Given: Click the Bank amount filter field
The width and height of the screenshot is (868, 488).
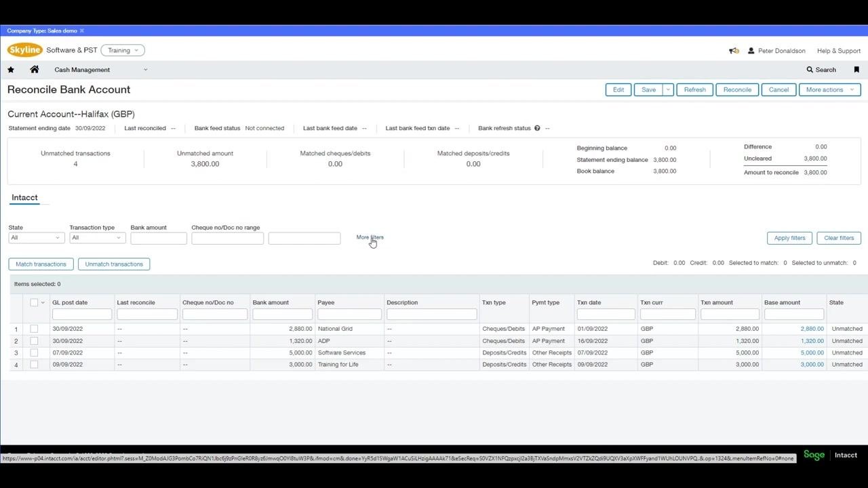Looking at the screenshot, I should coord(159,238).
